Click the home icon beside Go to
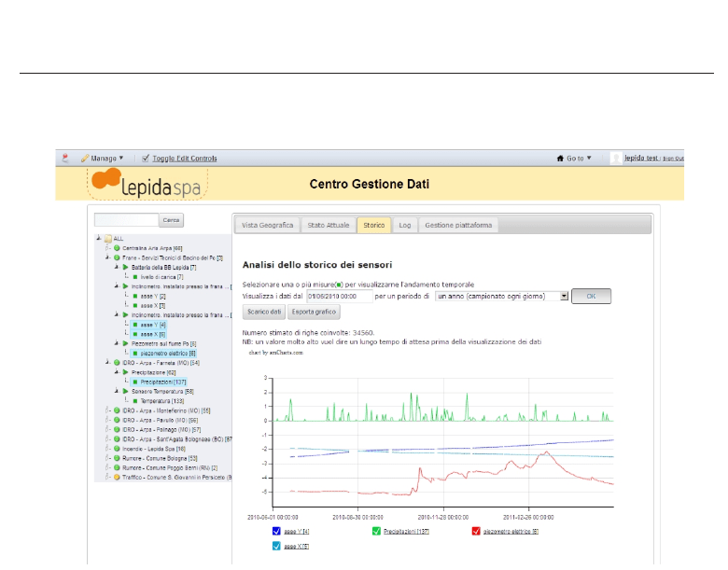 [560, 159]
